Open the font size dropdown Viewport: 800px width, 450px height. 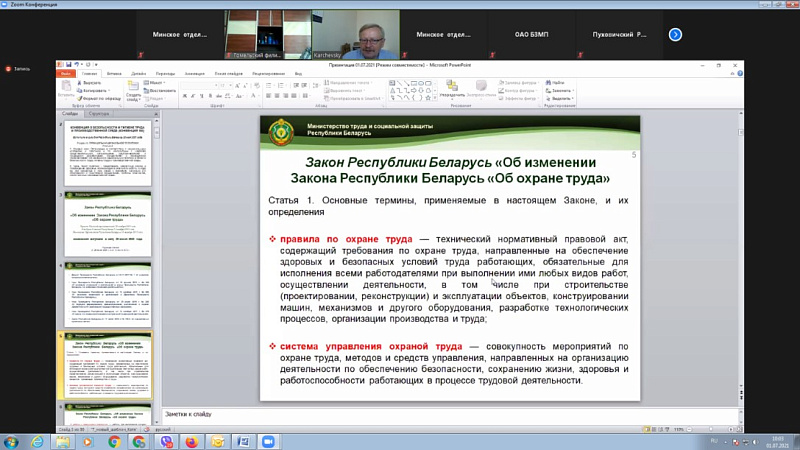pyautogui.click(x=231, y=85)
